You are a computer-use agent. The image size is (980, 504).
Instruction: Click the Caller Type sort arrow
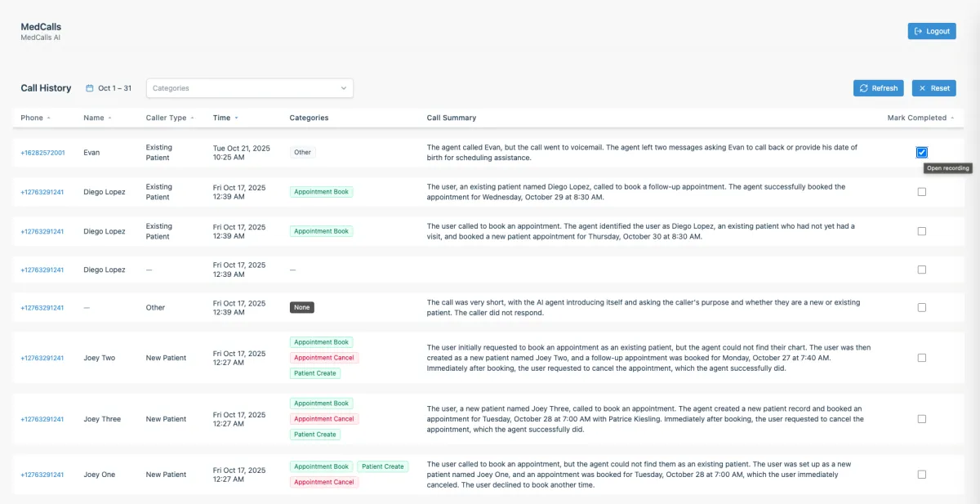191,118
